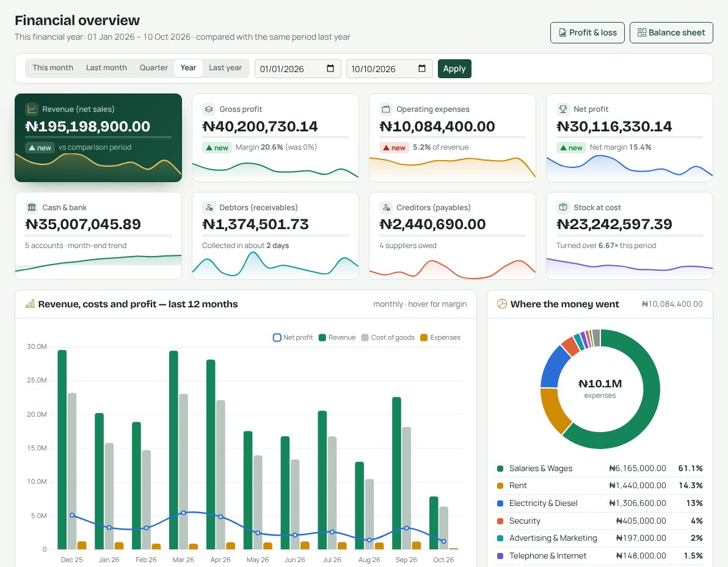Viewport: 728px width, 567px height.
Task: Switch to the Last year period tab
Action: click(x=225, y=68)
